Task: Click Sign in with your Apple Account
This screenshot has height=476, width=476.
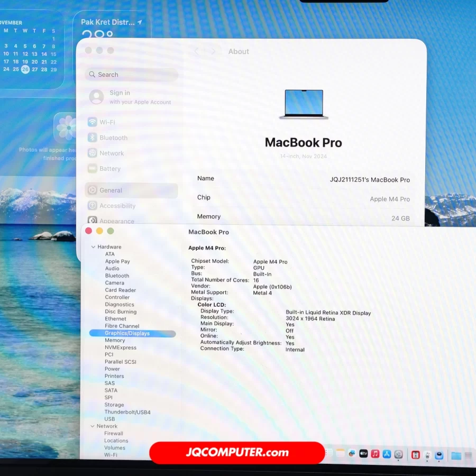Action: click(131, 97)
